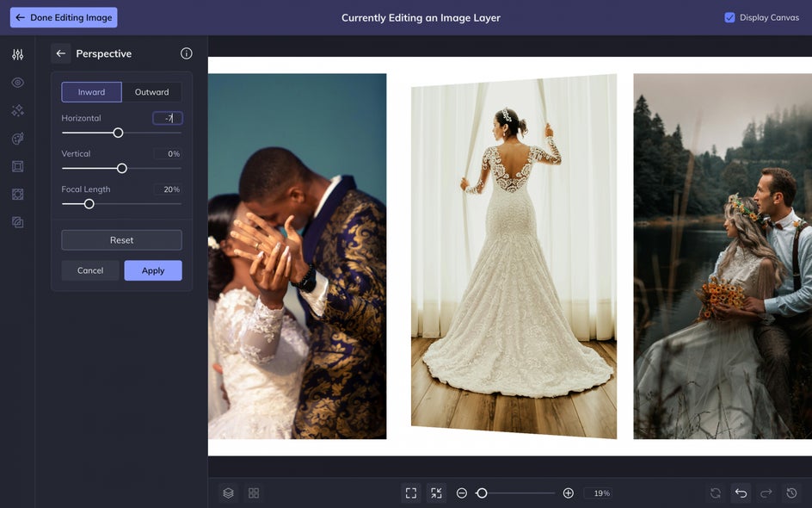The width and height of the screenshot is (812, 508).
Task: Click the Focal Length slider handle
Action: click(89, 204)
